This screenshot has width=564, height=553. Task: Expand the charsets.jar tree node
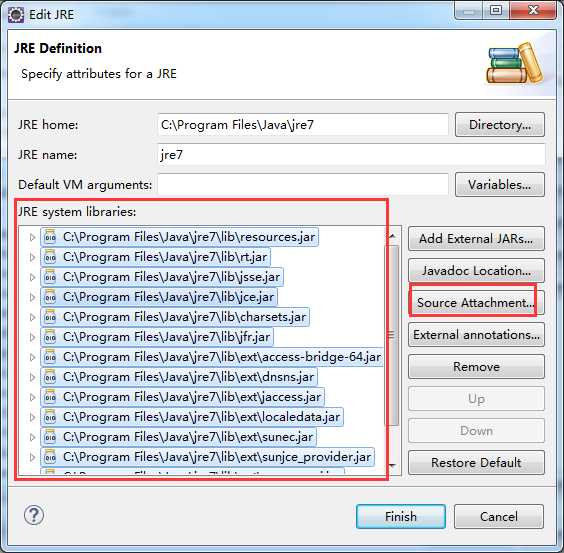tap(32, 317)
